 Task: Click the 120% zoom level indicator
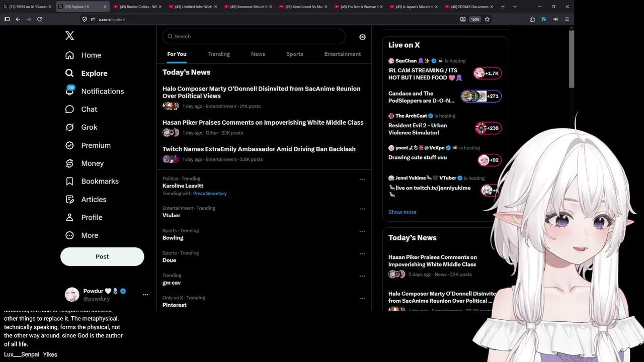[x=475, y=19]
